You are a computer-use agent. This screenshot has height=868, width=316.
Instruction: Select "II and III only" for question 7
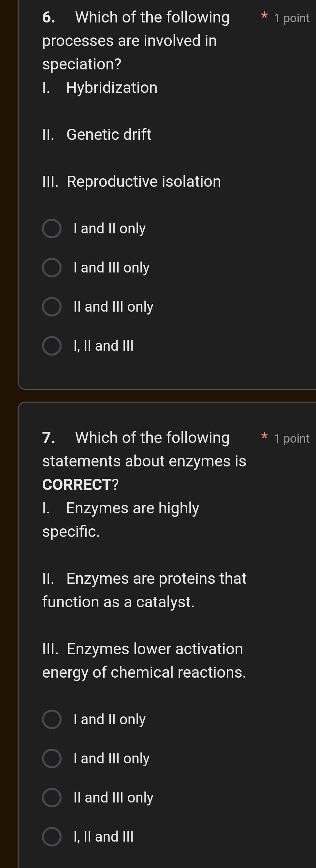[52, 798]
